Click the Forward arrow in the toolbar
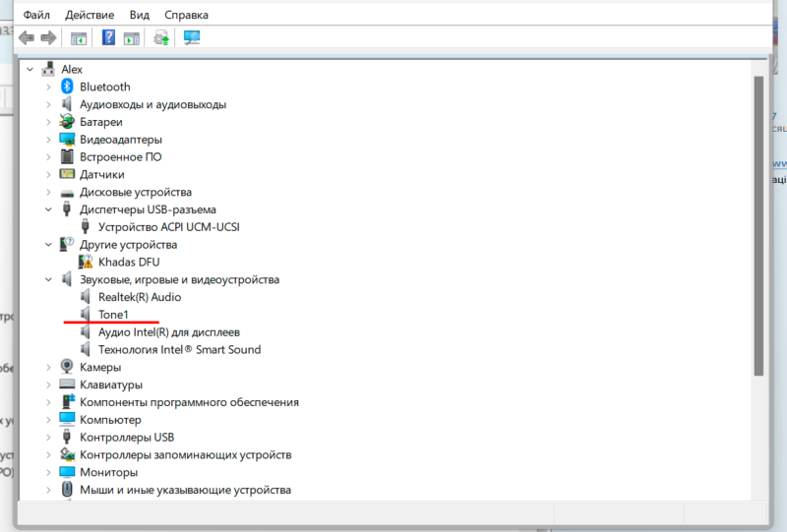The height and width of the screenshot is (532, 787). [46, 38]
